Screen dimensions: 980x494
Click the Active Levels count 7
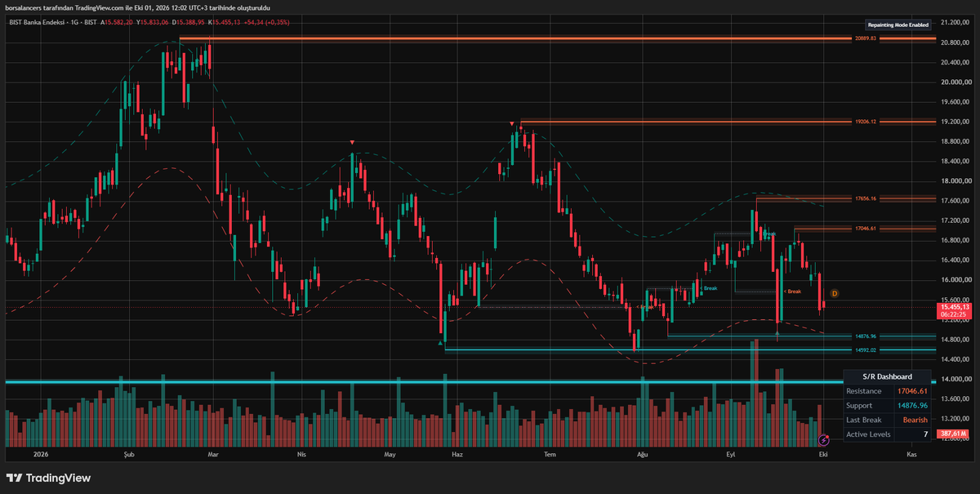(925, 434)
